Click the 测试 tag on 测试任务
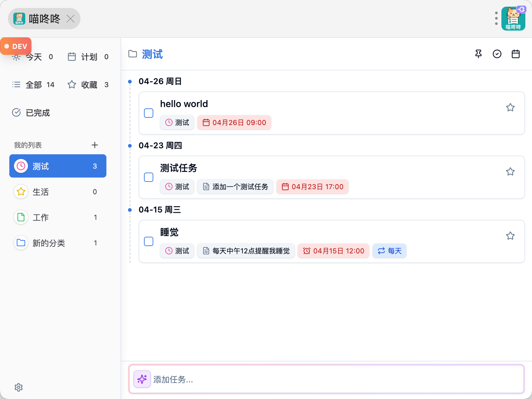 177,187
